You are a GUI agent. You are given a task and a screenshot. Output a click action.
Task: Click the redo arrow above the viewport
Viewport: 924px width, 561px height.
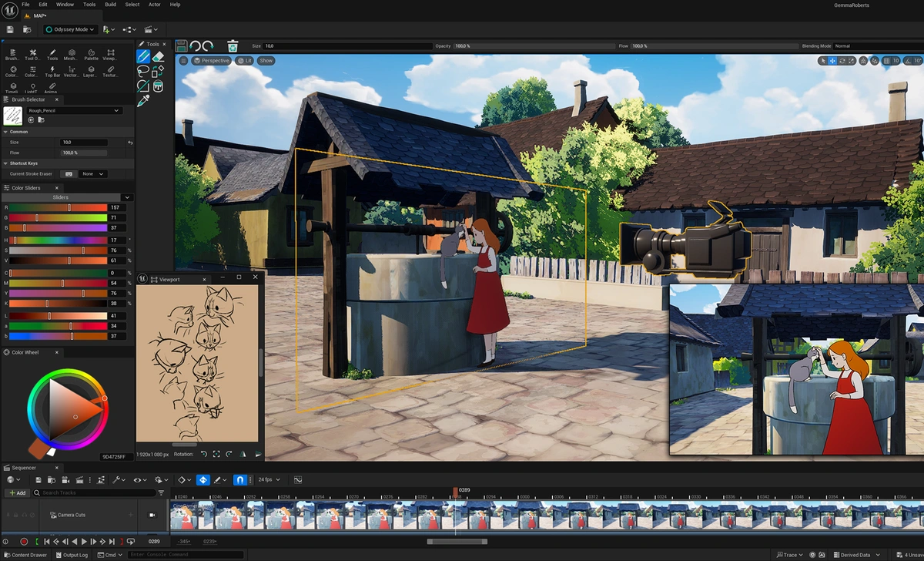pyautogui.click(x=208, y=46)
